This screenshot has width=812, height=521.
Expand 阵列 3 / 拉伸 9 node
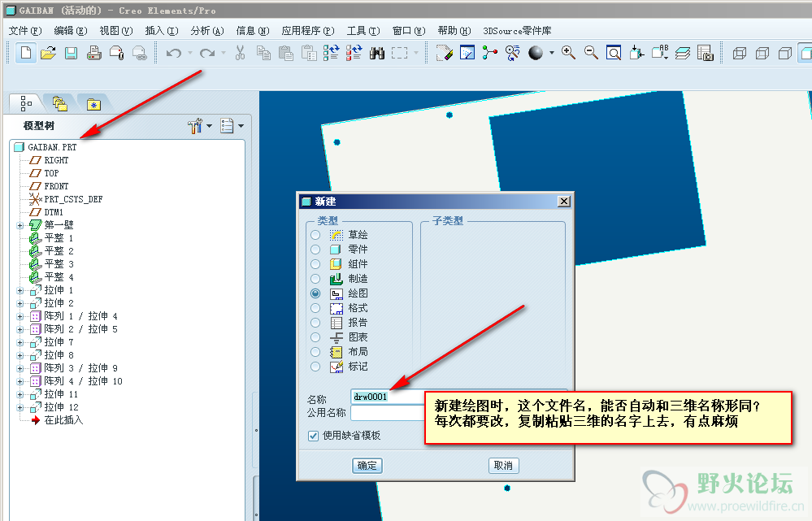[20, 368]
